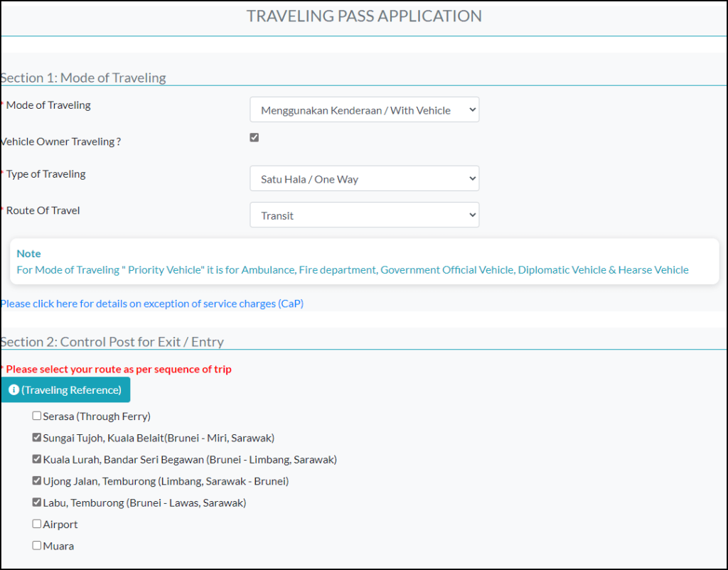
Task: Click the Traveling Reference button
Action: pos(65,389)
